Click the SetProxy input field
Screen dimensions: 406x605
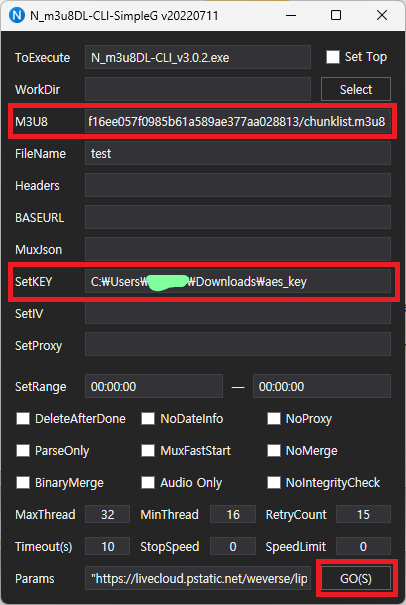point(238,344)
